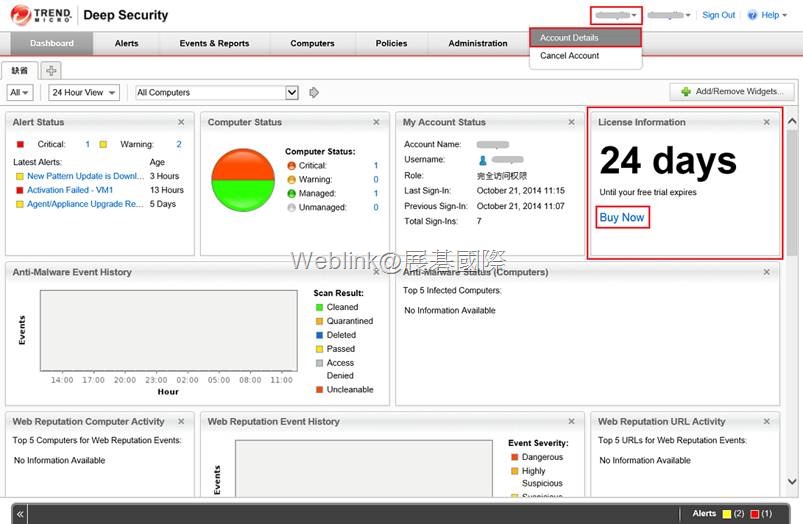
Task: Switch to the Computers tab
Action: pyautogui.click(x=312, y=44)
